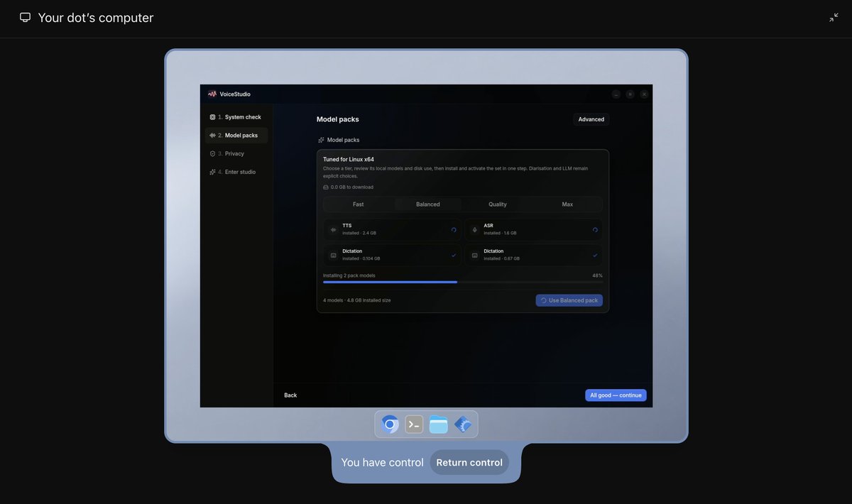Open the blue diamond app in the dock
This screenshot has height=504, width=852.
463,424
